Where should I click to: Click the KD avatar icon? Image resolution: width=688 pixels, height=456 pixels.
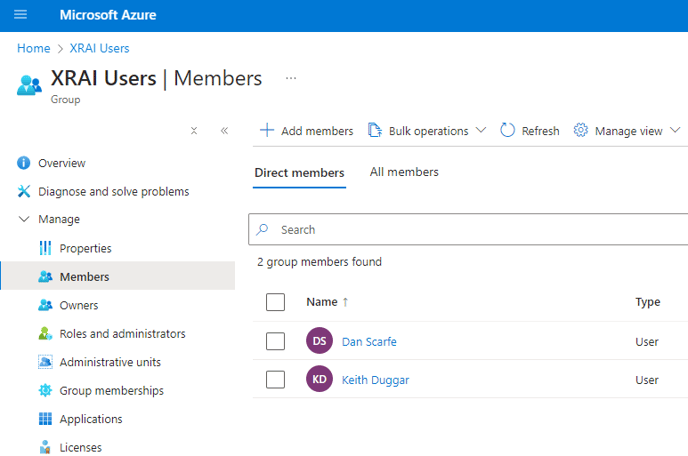tap(319, 379)
